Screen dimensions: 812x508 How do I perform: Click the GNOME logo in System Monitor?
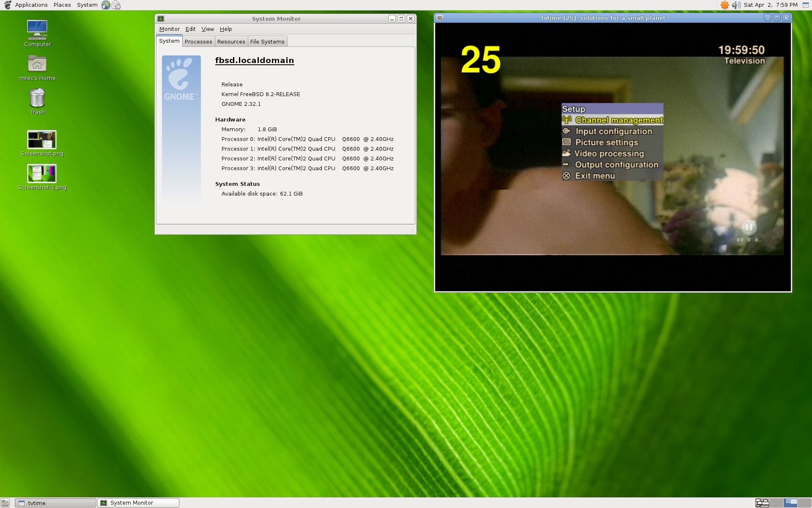pyautogui.click(x=181, y=79)
